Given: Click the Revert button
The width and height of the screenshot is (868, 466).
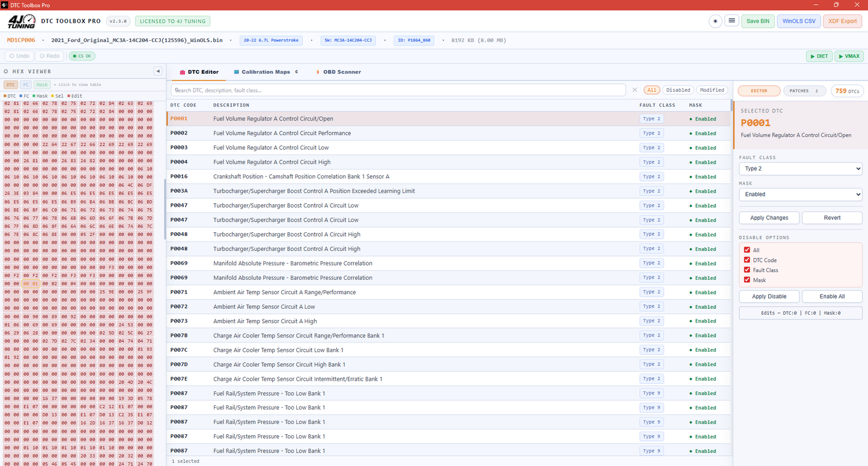Looking at the screenshot, I should 832,218.
